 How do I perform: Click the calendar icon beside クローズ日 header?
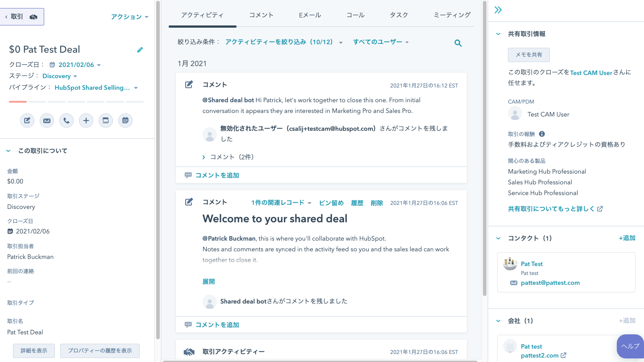[52, 65]
